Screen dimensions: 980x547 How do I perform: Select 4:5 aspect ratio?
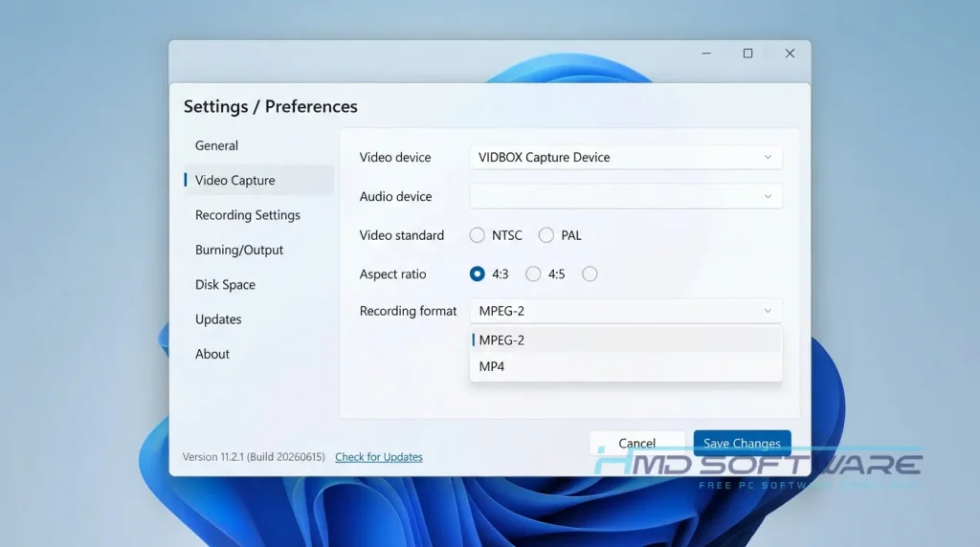click(x=532, y=274)
